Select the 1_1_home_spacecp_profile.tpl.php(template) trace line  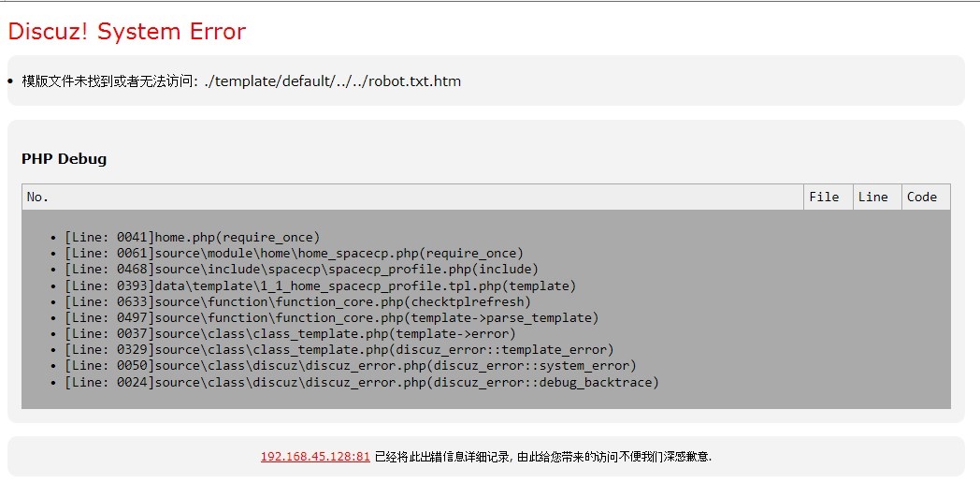point(320,285)
